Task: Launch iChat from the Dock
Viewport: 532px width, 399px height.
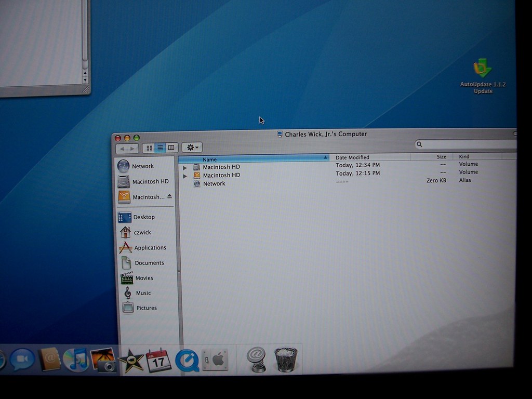Action: coord(22,360)
